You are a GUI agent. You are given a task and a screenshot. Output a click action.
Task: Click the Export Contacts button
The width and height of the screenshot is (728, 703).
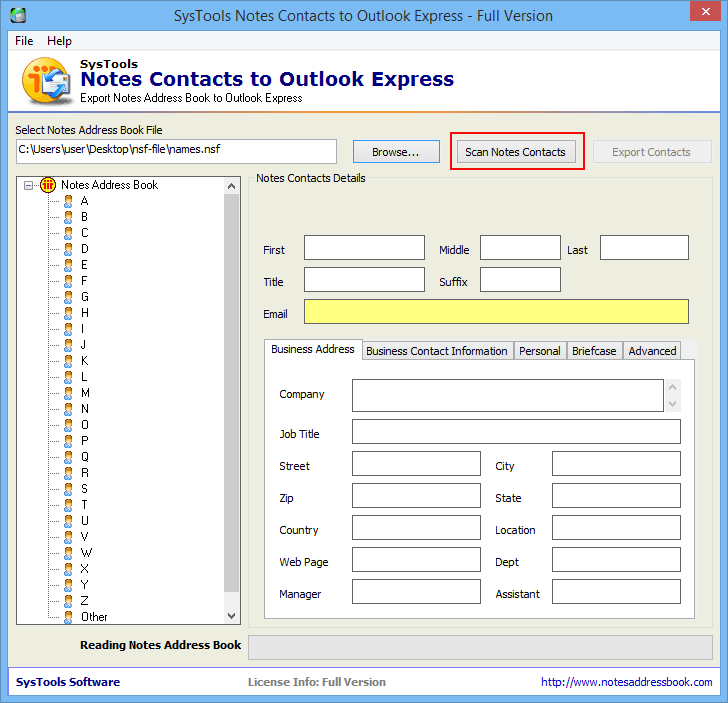pos(652,152)
